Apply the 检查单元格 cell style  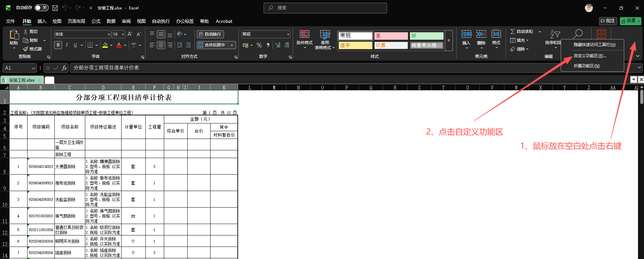(x=427, y=45)
